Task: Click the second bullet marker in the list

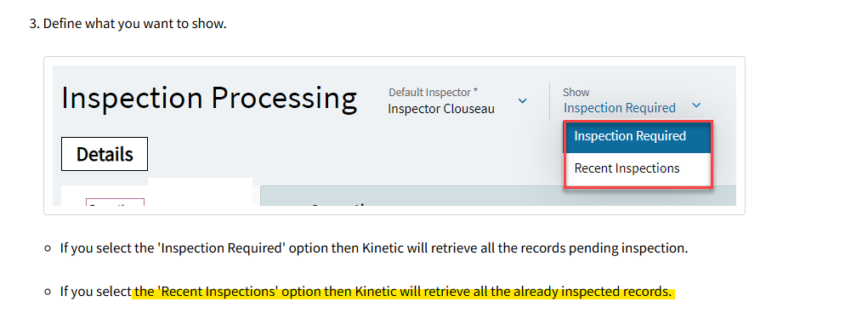Action: (x=48, y=292)
